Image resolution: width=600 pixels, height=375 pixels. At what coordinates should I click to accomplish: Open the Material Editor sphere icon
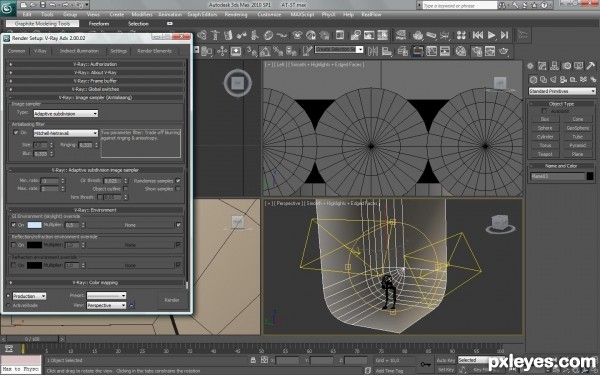461,51
